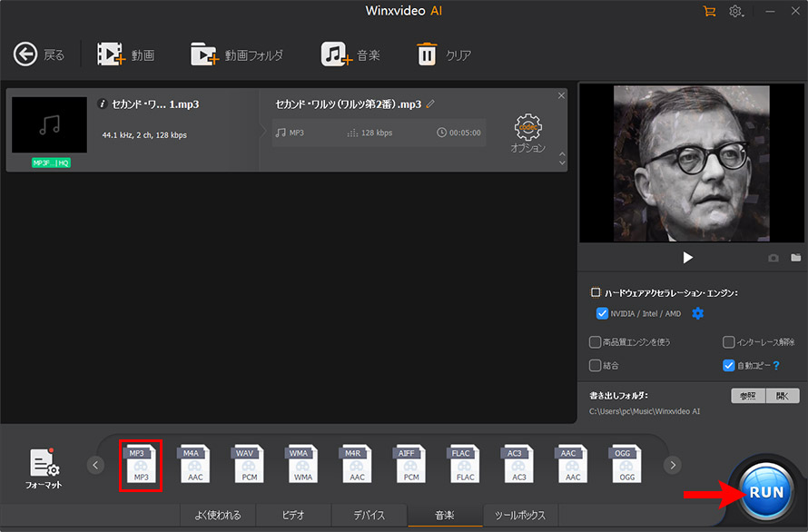This screenshot has width=808, height=532.
Task: Add music with the 音楽 icon
Action: point(337,54)
